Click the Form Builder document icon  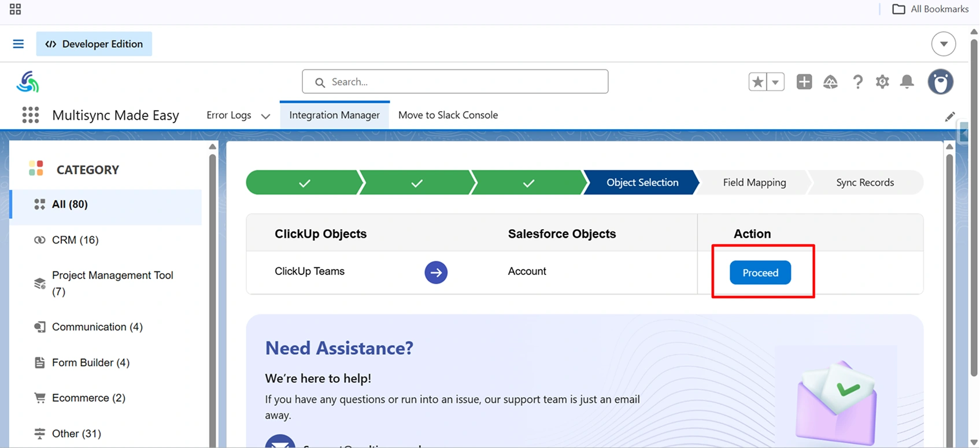(x=39, y=362)
